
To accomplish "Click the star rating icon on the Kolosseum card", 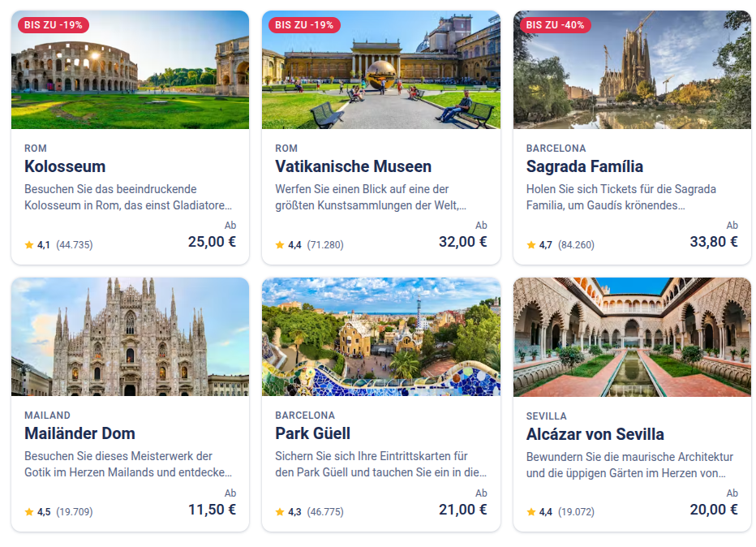I will coord(28,243).
